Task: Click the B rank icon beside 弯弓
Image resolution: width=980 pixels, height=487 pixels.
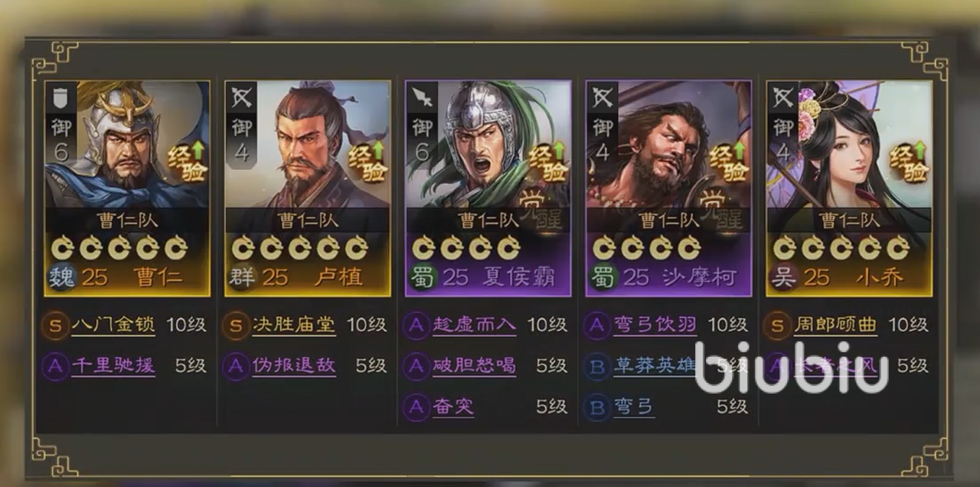Action: click(x=596, y=407)
